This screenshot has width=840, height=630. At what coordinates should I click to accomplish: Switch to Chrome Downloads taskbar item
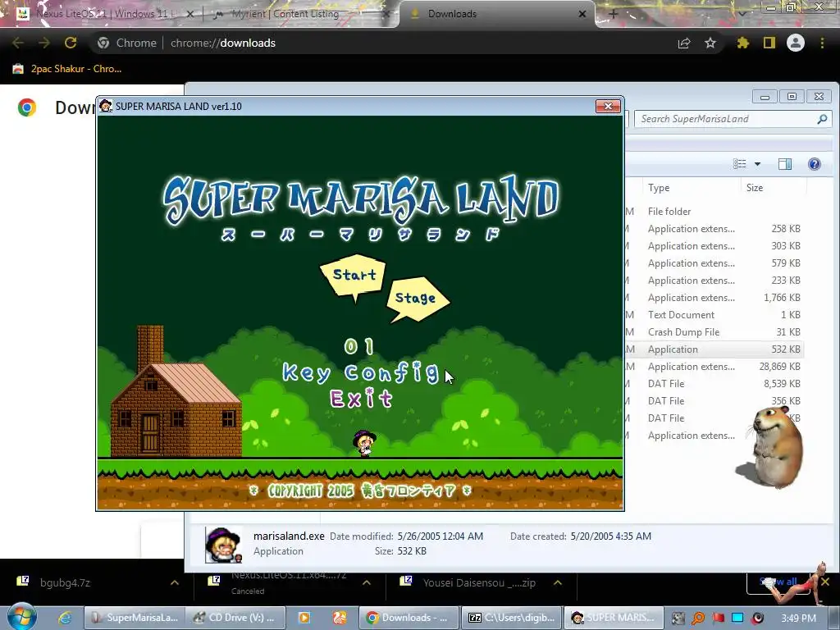(409, 618)
